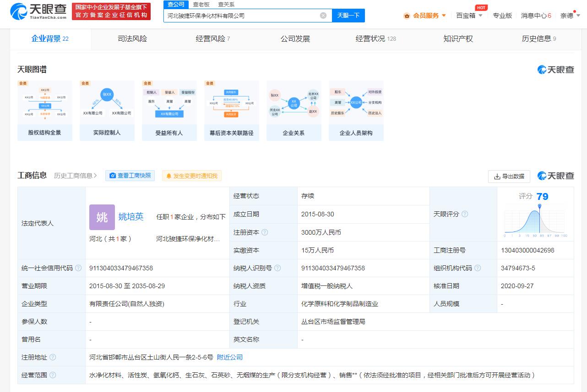Open the 经营风险 tab
587x392 pixels.
213,39
